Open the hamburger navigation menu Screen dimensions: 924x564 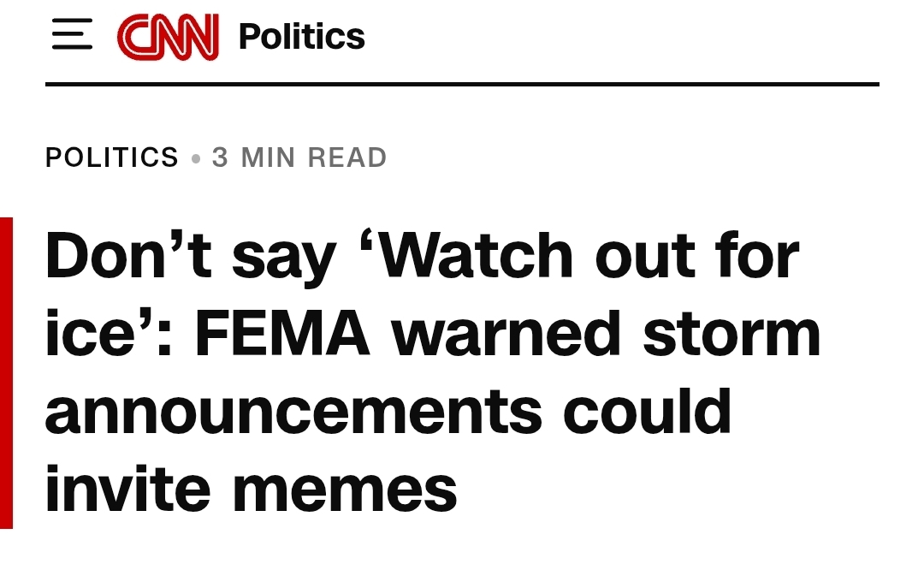tap(72, 34)
